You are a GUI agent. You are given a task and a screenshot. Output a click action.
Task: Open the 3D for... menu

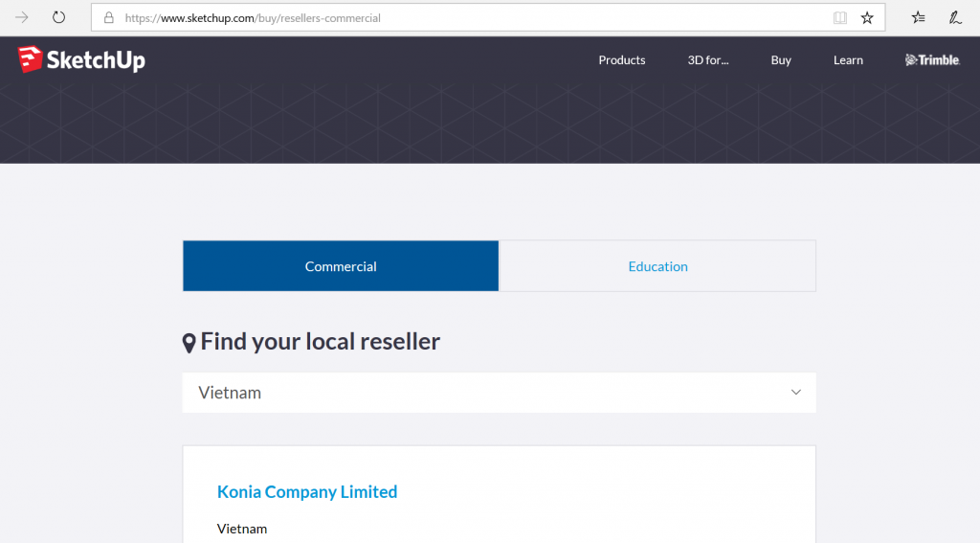pyautogui.click(x=708, y=60)
